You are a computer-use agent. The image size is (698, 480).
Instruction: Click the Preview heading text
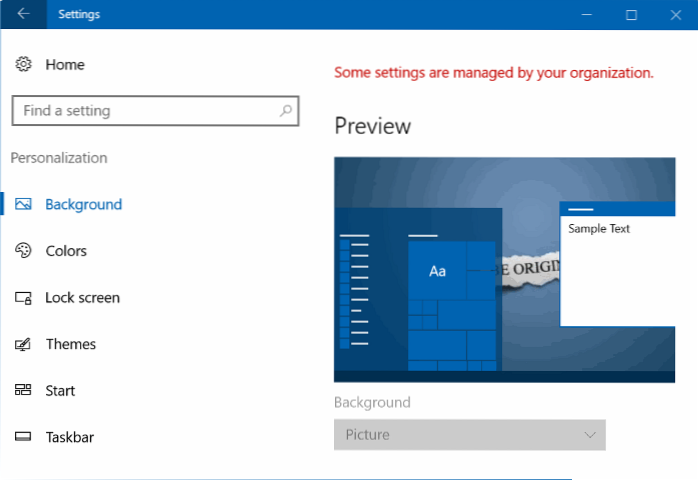(372, 126)
